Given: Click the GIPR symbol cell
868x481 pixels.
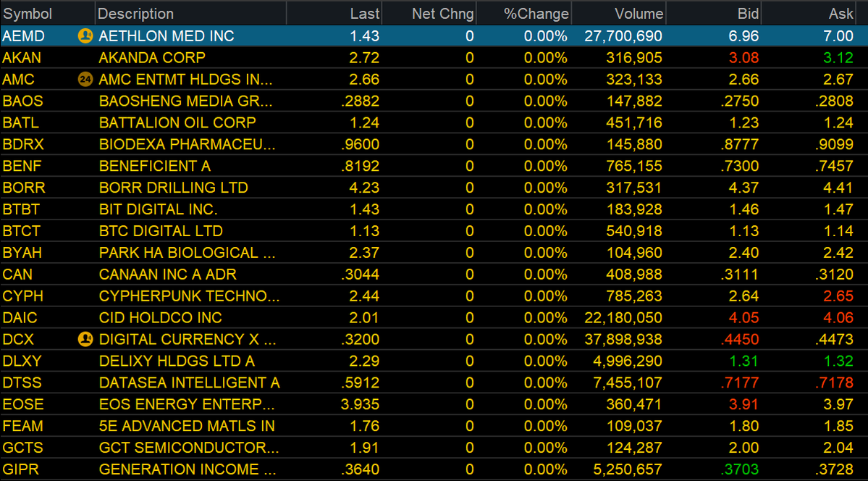Looking at the screenshot, I should point(21,469).
